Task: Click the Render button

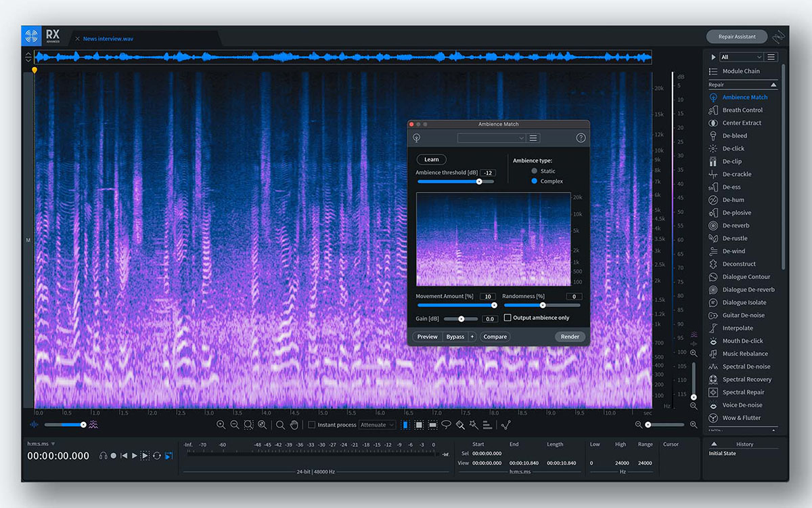Action: click(x=570, y=337)
